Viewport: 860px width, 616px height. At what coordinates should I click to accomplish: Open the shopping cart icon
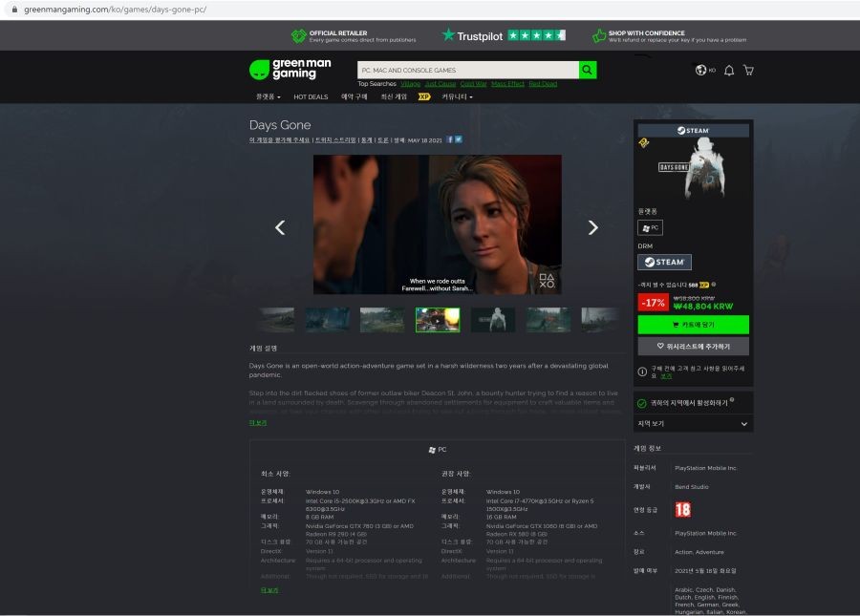748,70
